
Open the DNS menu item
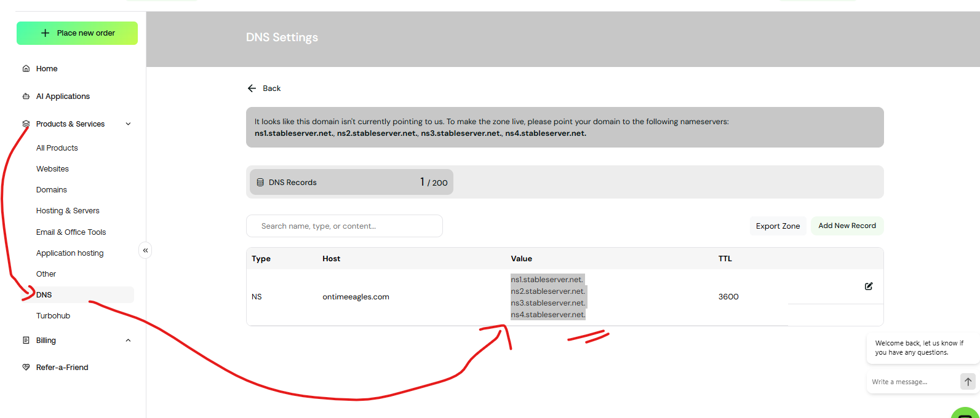click(x=44, y=295)
